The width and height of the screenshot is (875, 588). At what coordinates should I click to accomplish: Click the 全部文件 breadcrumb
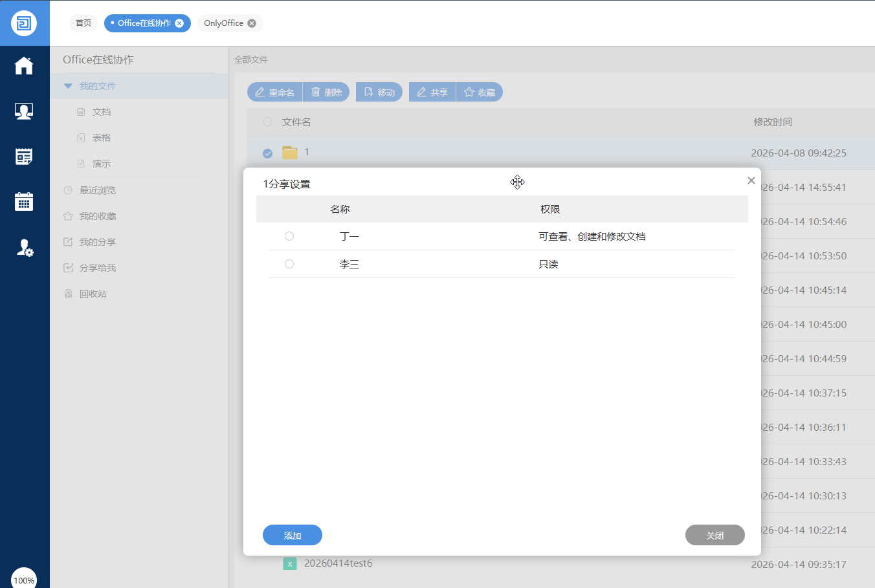[x=251, y=60]
